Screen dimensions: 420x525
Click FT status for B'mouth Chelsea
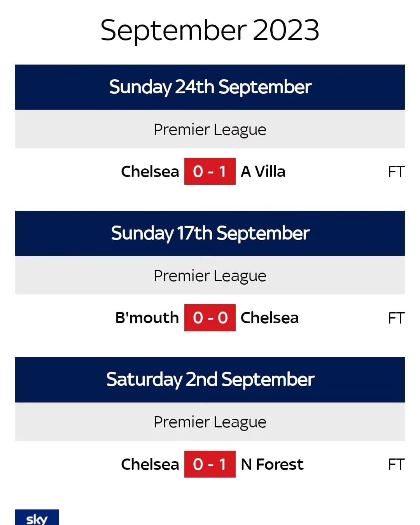click(396, 318)
